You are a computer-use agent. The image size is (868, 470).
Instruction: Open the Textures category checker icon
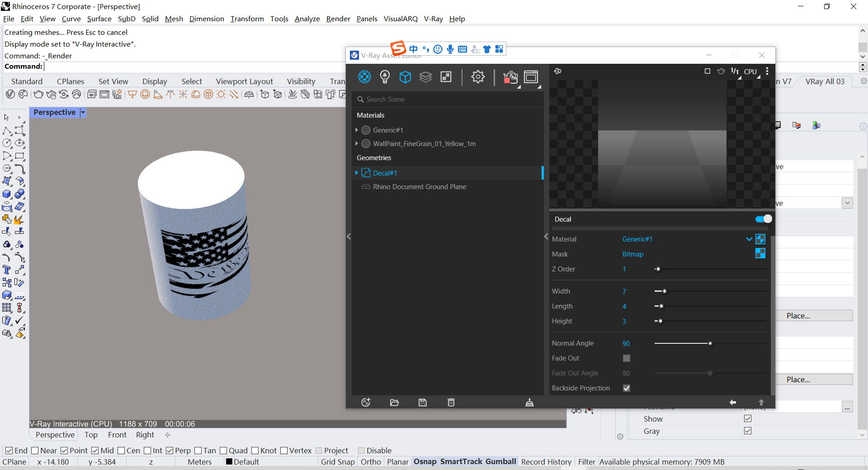point(446,77)
